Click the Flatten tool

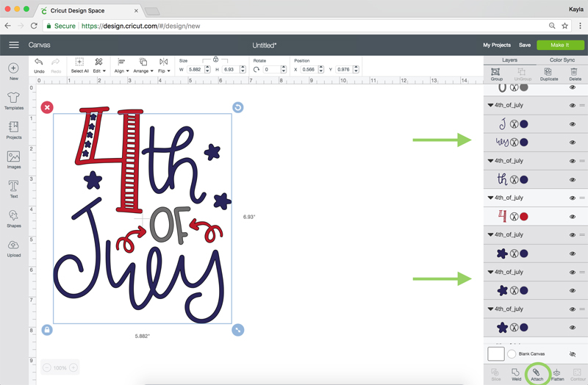coord(557,374)
